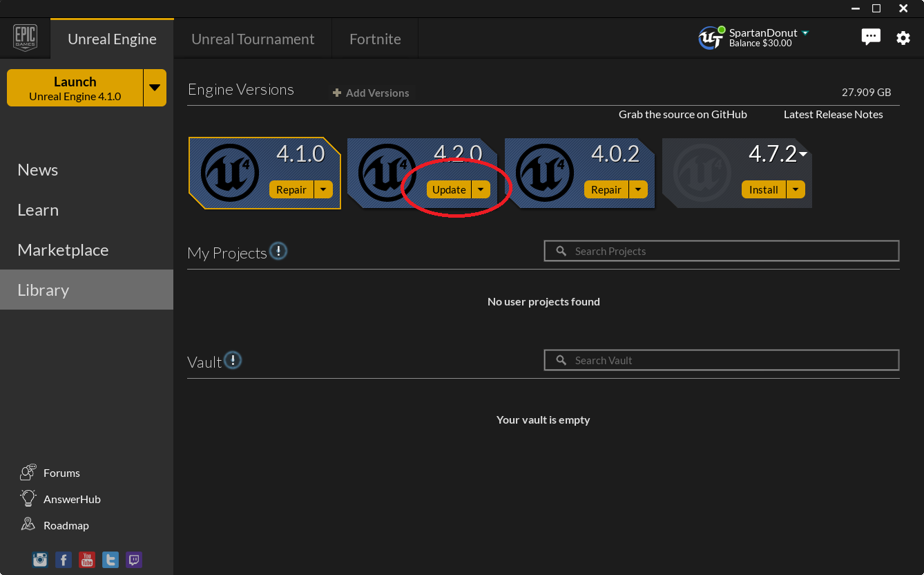This screenshot has height=575, width=924.
Task: Launch Unreal Engine 4.1.0
Action: (75, 88)
